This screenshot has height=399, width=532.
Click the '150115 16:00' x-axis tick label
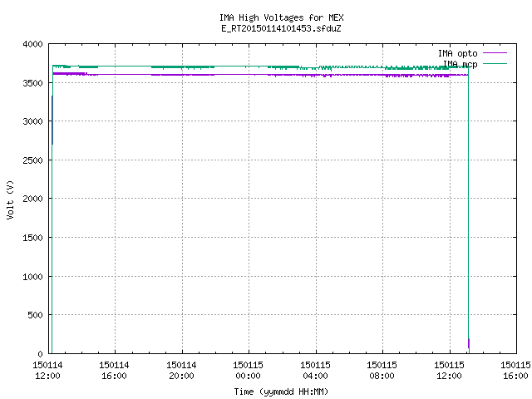pos(515,371)
